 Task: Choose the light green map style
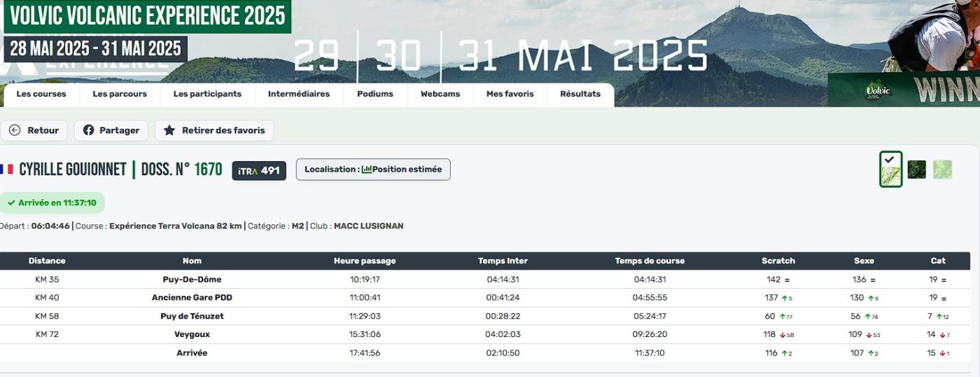(x=942, y=170)
